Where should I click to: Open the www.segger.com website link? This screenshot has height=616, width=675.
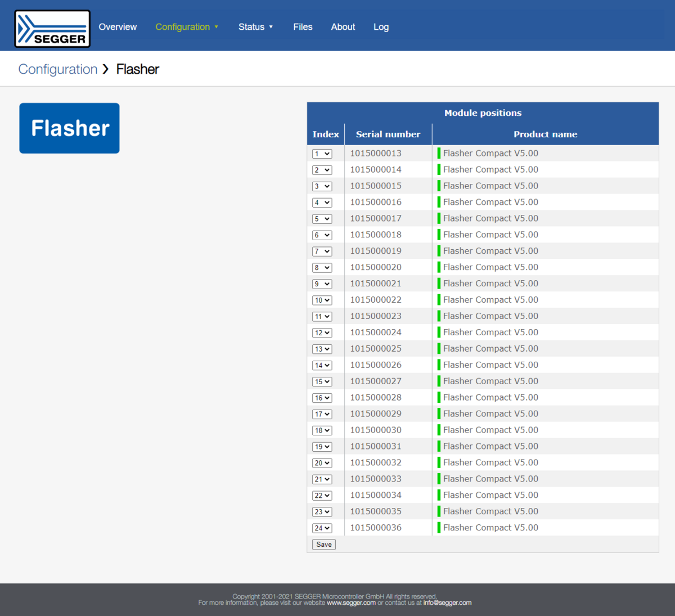[x=351, y=603]
